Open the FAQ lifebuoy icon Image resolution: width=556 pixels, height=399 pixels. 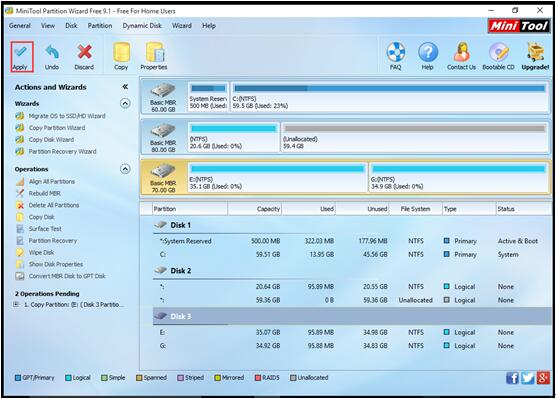[x=396, y=57]
